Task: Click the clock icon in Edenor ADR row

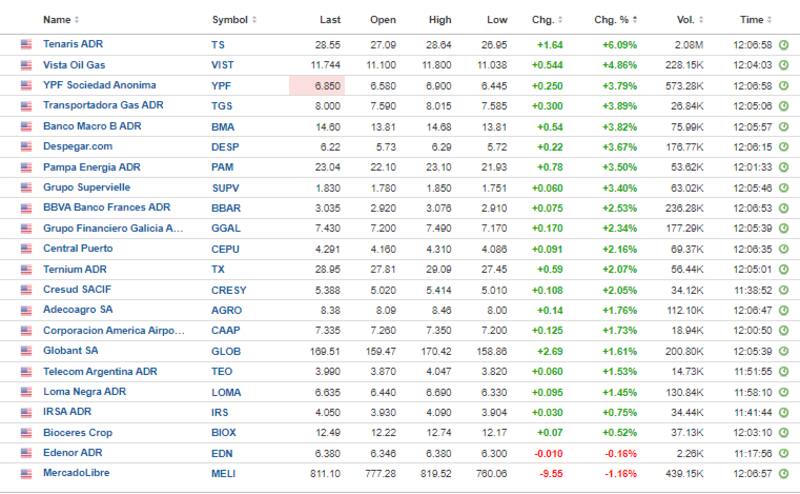Action: [784, 454]
